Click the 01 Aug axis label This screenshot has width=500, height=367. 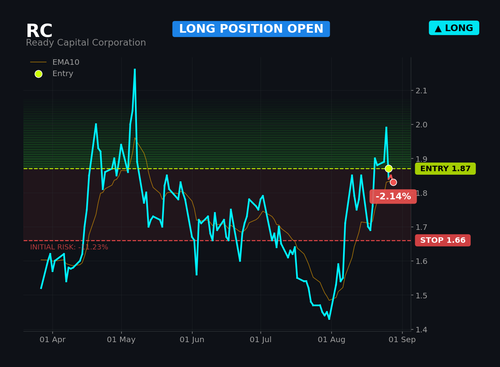(x=331, y=340)
